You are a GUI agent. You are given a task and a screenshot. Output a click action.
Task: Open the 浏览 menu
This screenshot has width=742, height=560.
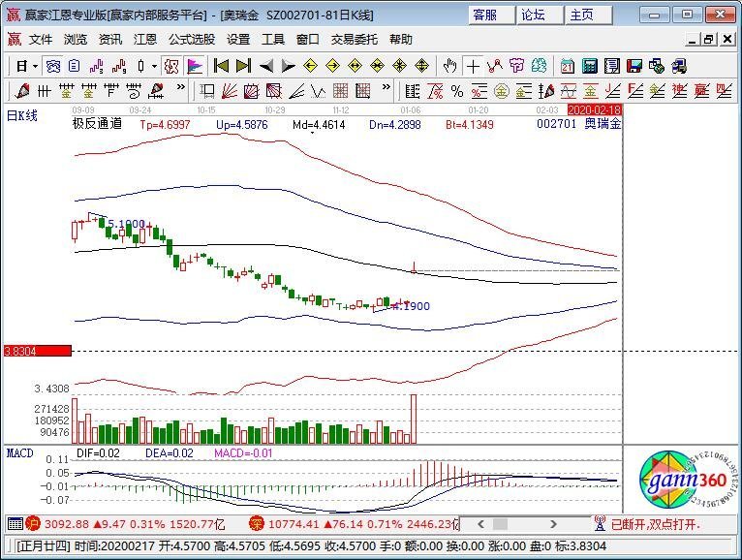(x=76, y=40)
